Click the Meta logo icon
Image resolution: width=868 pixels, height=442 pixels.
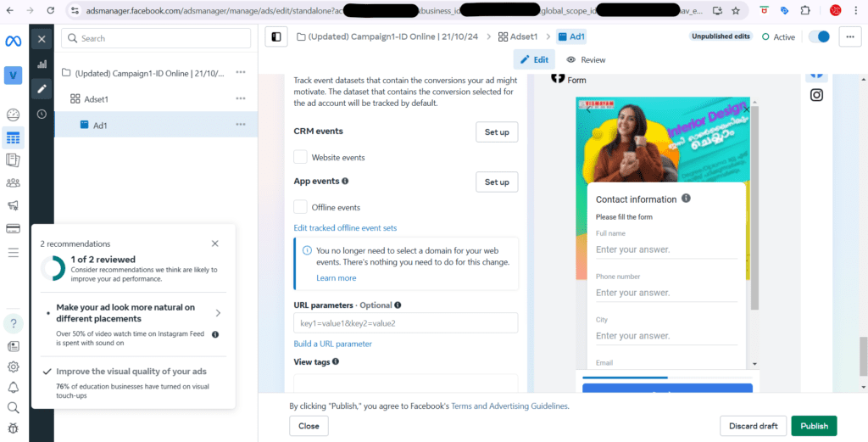tap(14, 41)
